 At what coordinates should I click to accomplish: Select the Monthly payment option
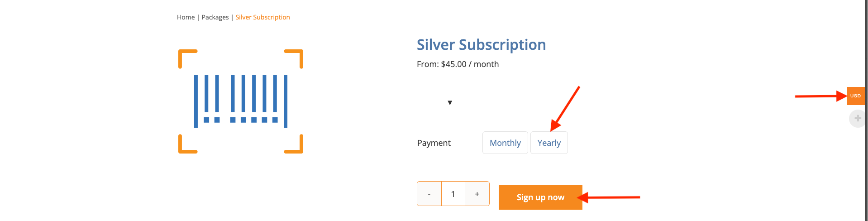coord(505,143)
